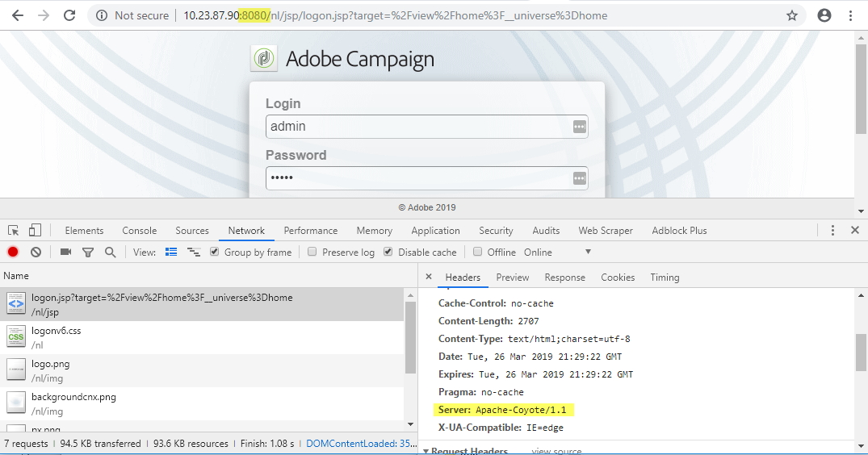The width and height of the screenshot is (868, 455).
Task: Open the network filter funnel
Action: click(x=88, y=253)
